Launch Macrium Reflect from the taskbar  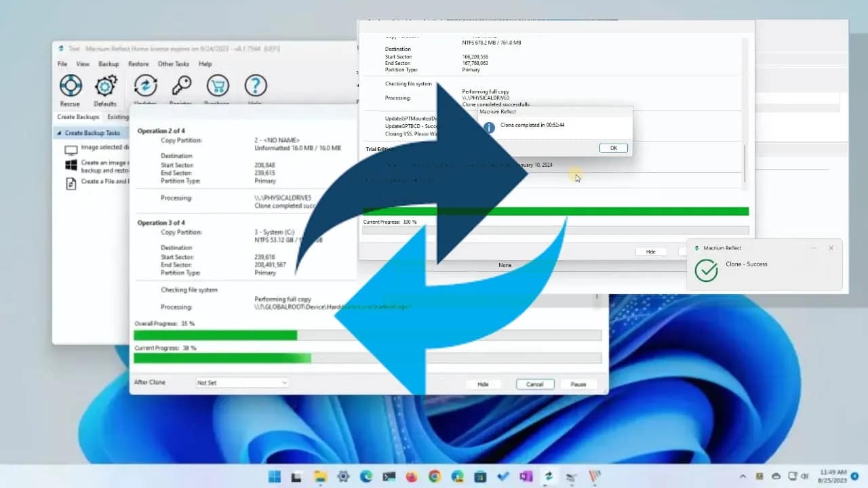pyautogui.click(x=549, y=475)
